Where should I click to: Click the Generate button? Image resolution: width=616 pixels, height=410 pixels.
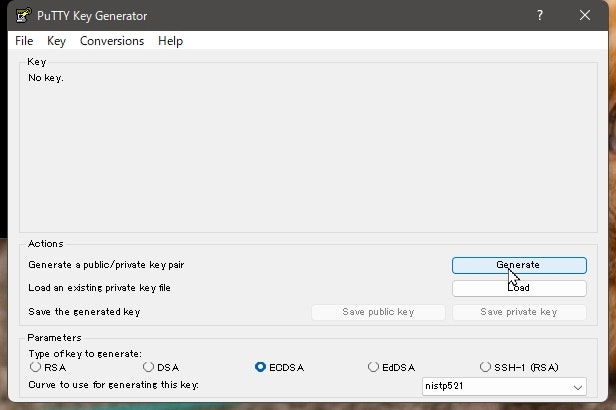click(519, 265)
